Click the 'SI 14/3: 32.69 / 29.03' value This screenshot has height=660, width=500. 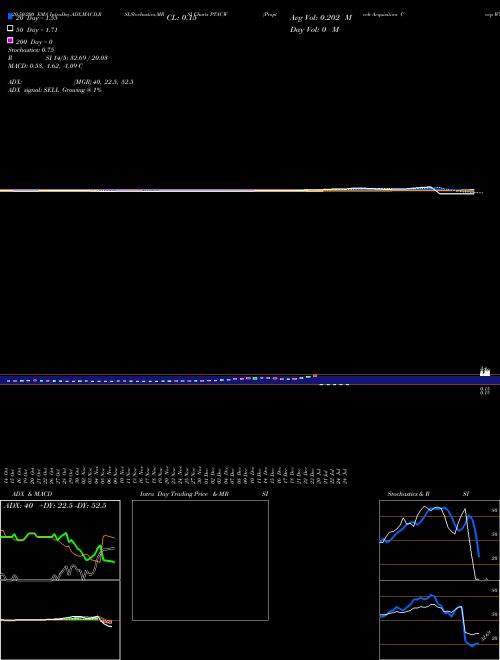pos(77,58)
